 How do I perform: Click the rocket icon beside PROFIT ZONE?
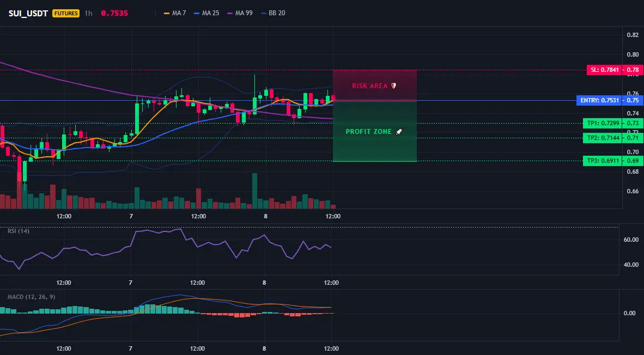coord(399,132)
